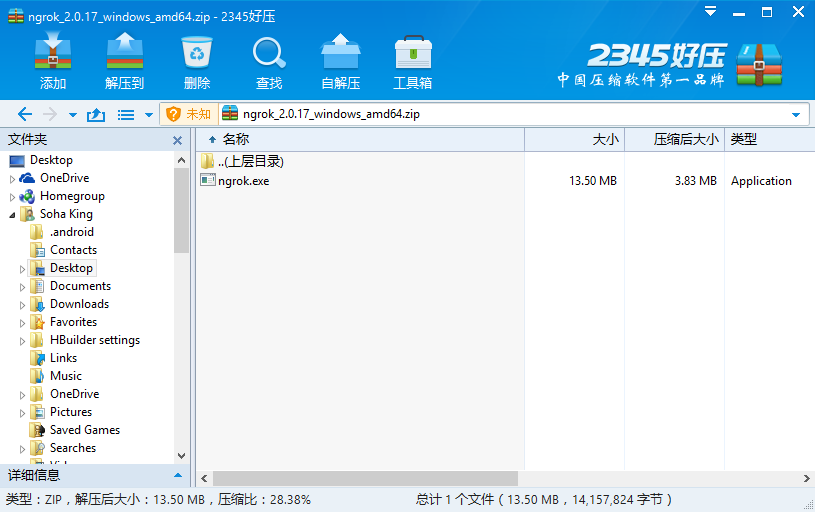This screenshot has height=512, width=815.
Task: Click the 未知 security status badge
Action: coord(189,114)
